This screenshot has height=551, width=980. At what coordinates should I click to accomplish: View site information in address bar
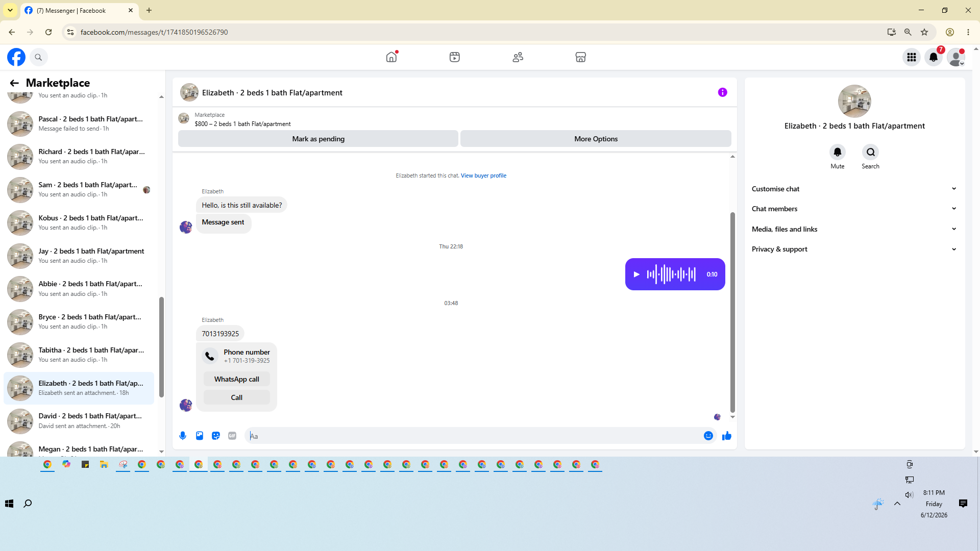click(70, 32)
